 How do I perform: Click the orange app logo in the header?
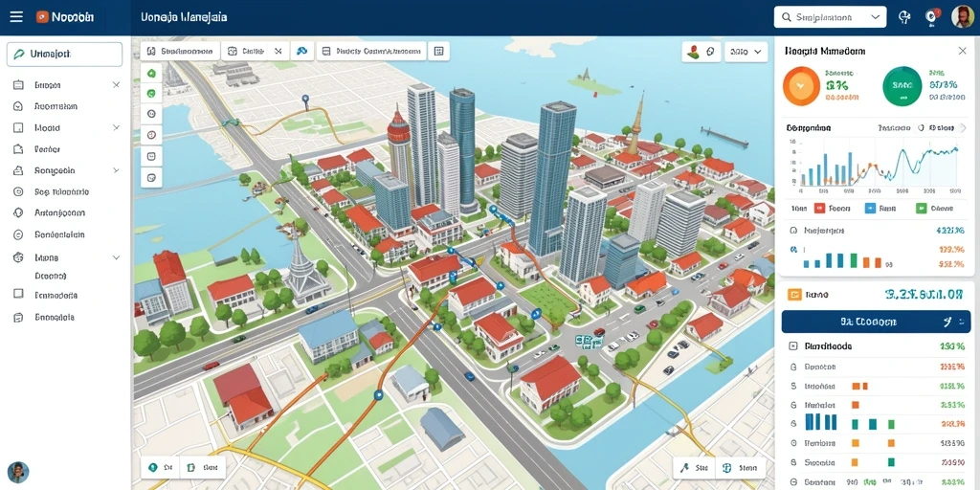[x=42, y=17]
